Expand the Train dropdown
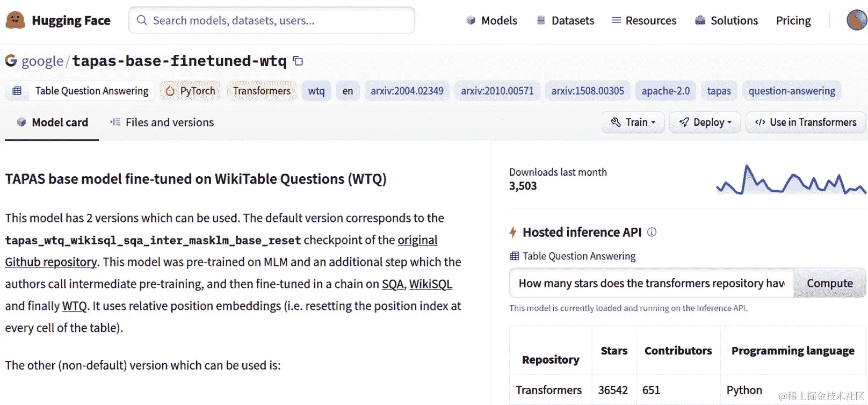868x405 pixels. click(x=633, y=122)
